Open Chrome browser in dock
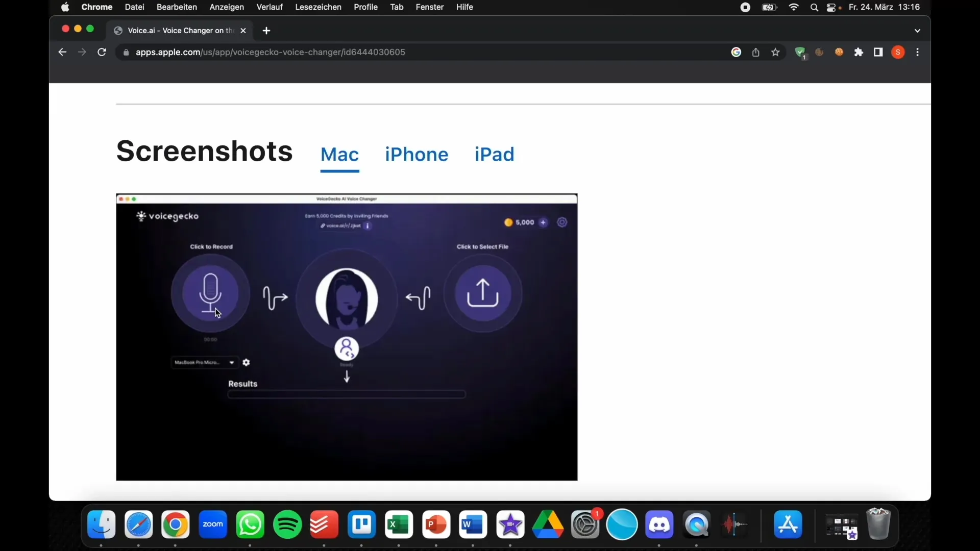The height and width of the screenshot is (551, 980). click(176, 524)
